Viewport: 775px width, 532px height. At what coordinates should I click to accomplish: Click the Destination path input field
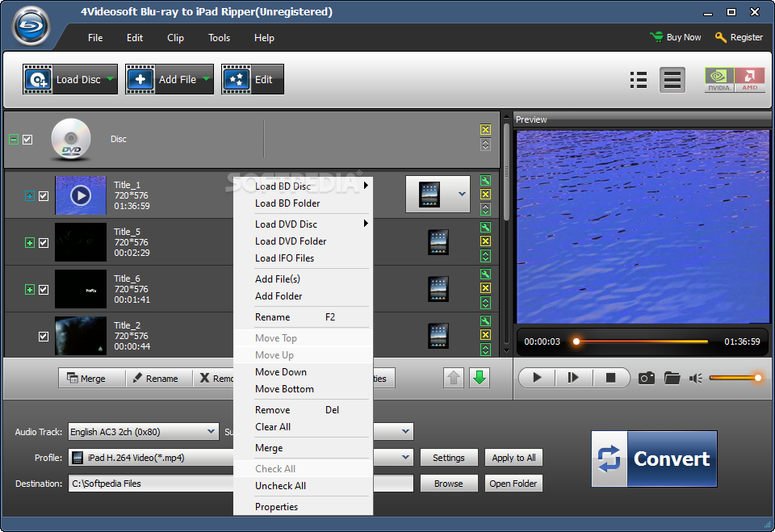[241, 484]
